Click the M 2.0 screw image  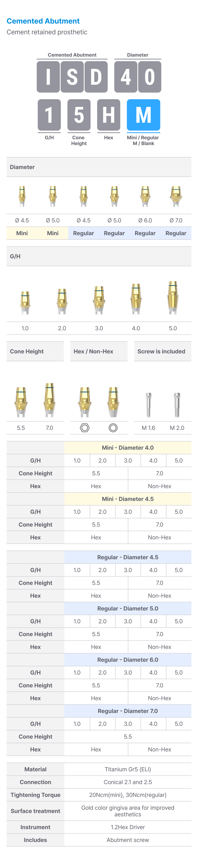click(x=177, y=405)
